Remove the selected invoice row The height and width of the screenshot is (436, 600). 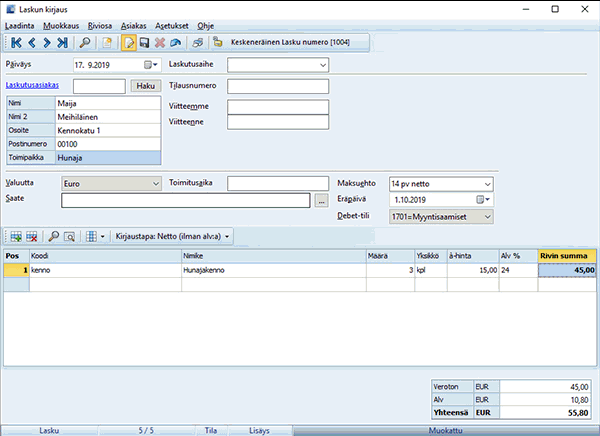click(32, 236)
